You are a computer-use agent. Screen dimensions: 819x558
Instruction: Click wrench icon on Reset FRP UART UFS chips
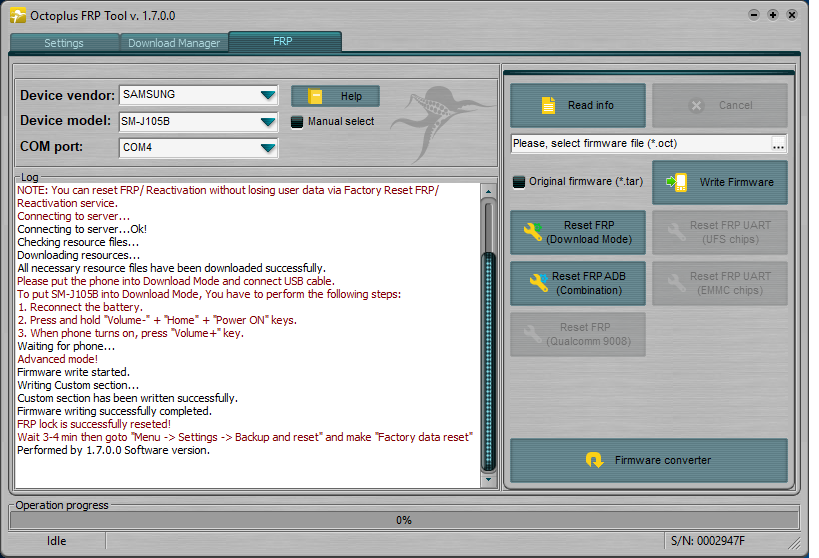click(676, 231)
